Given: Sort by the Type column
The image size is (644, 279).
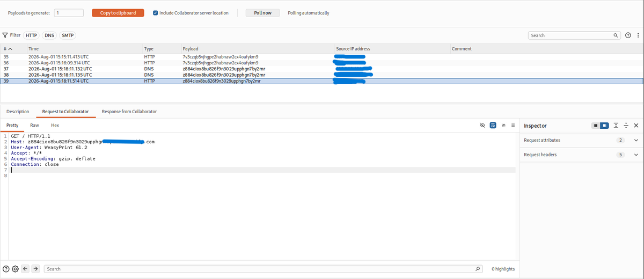Looking at the screenshot, I should [162, 49].
